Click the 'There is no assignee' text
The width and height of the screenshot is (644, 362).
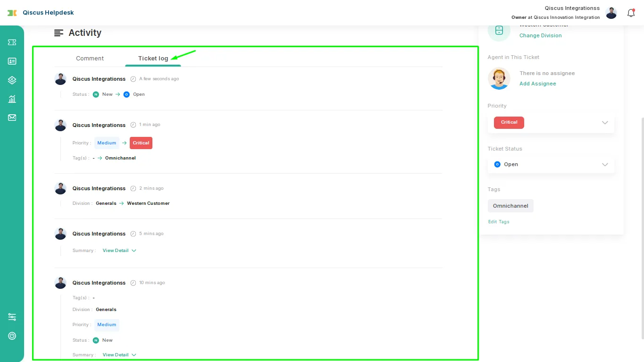[547, 73]
